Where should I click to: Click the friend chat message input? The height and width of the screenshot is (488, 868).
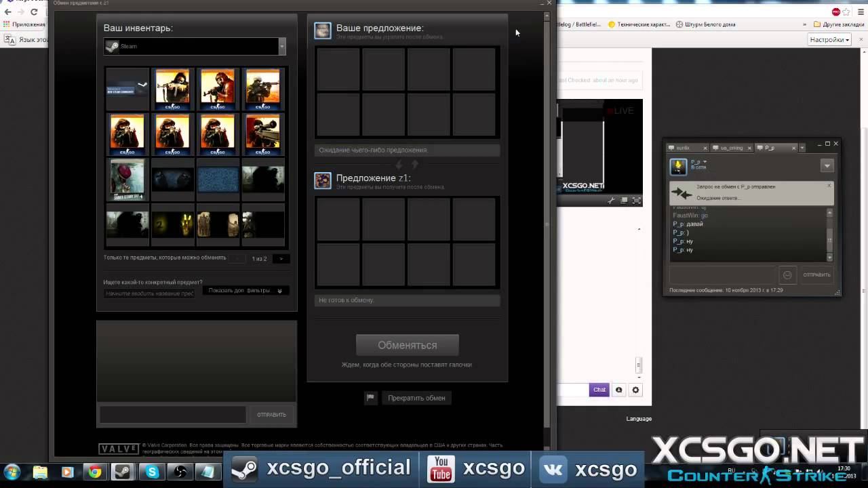(722, 274)
